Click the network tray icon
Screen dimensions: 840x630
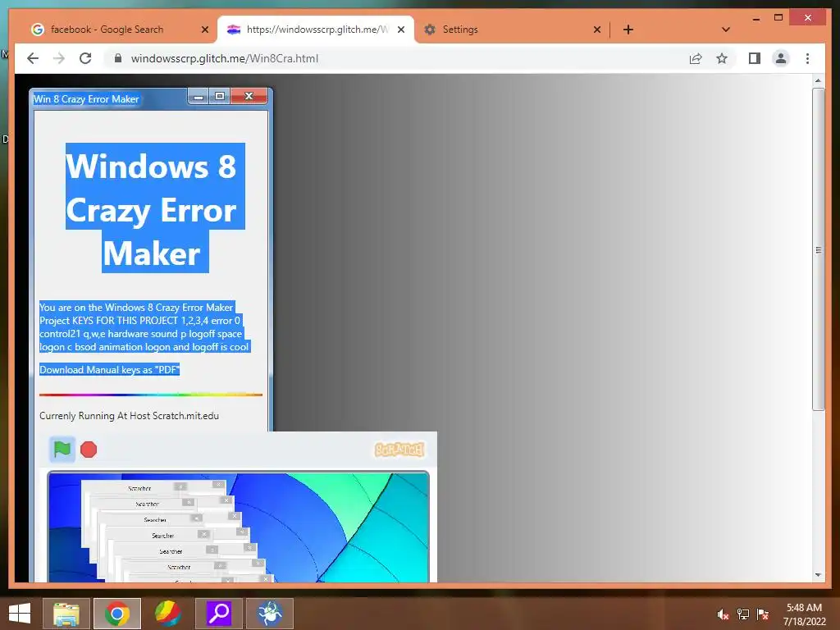coord(743,614)
